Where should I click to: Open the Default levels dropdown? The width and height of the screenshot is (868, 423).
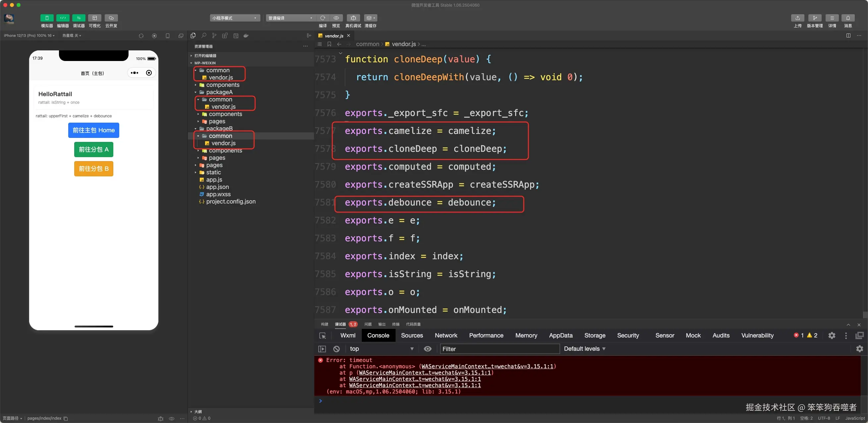click(585, 349)
